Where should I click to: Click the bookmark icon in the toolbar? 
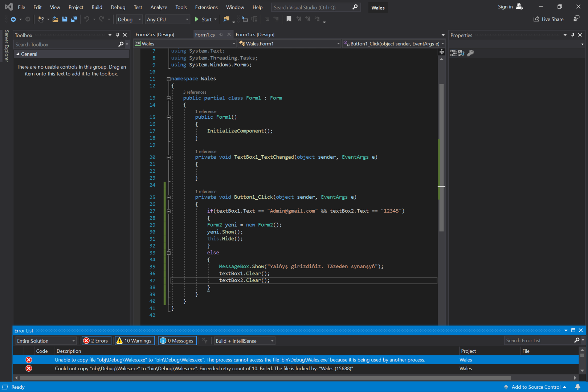[289, 19]
